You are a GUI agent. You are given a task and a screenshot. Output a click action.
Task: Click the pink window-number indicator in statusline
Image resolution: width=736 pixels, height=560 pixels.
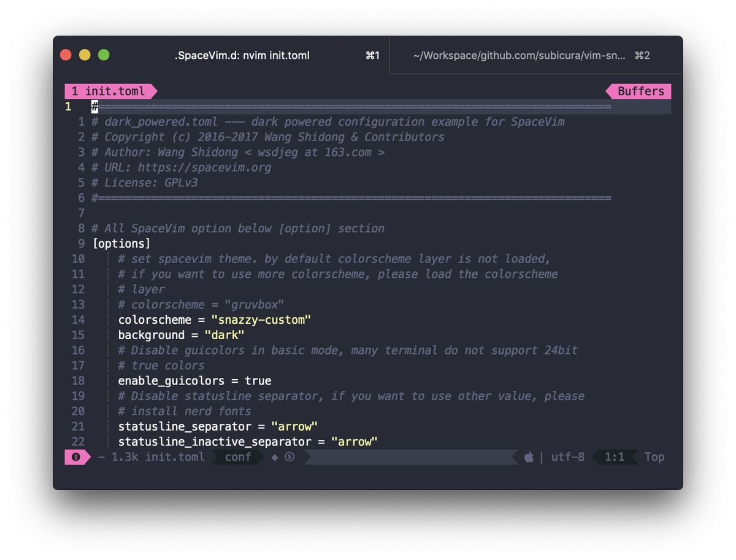tap(76, 457)
